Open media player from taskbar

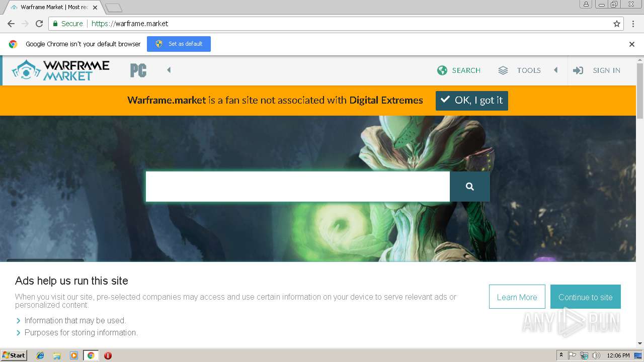click(74, 355)
